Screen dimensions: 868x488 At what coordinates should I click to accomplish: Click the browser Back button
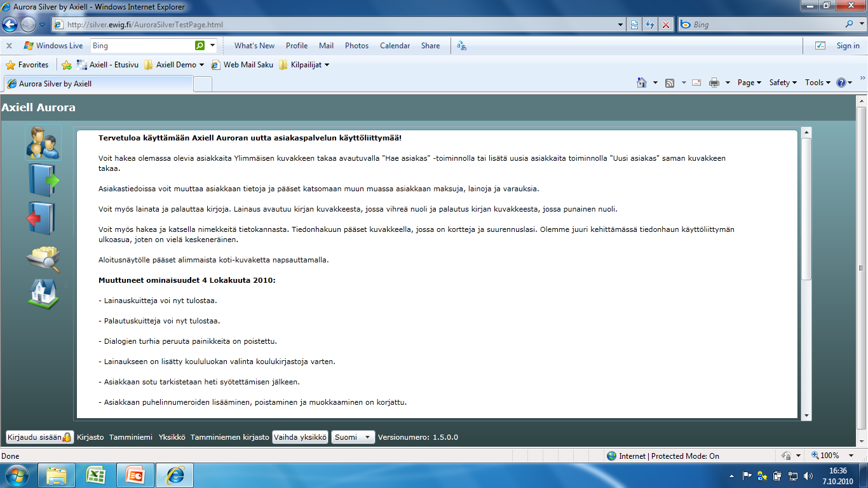pos(10,24)
